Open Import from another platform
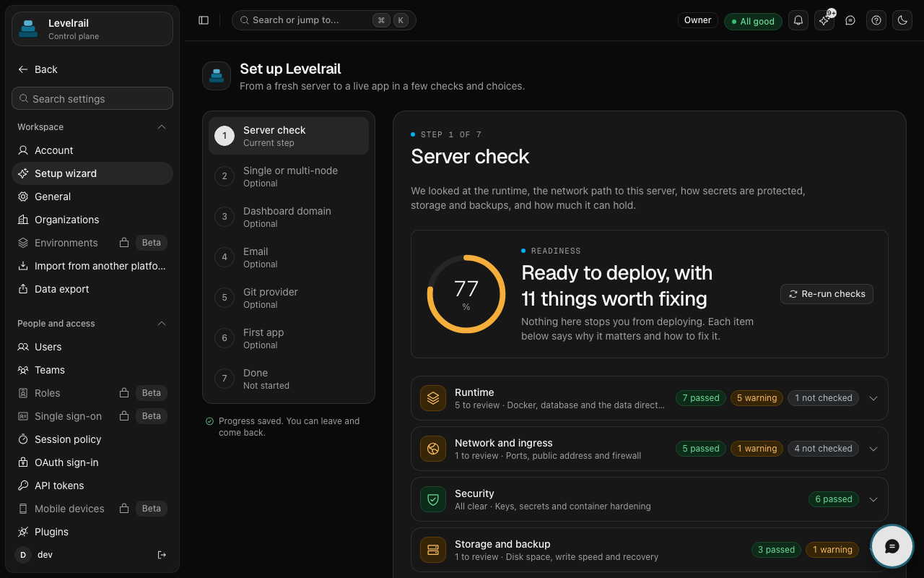 pos(92,266)
